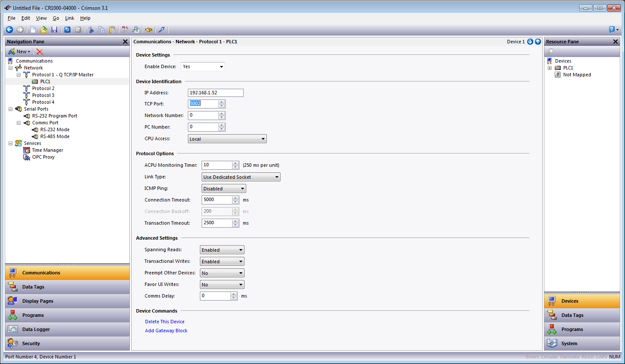The height and width of the screenshot is (364, 625).
Task: Switch to the Data Logger category
Action: point(67,329)
